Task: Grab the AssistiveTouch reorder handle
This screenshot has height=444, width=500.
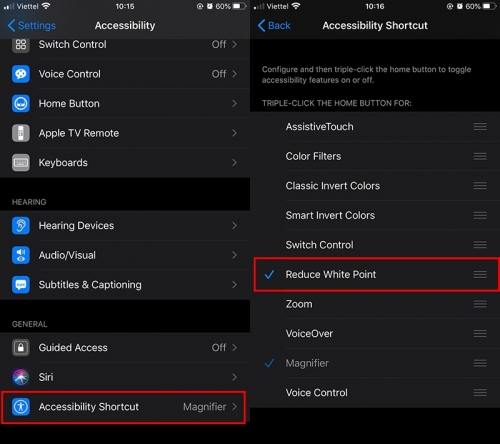Action: click(x=480, y=127)
